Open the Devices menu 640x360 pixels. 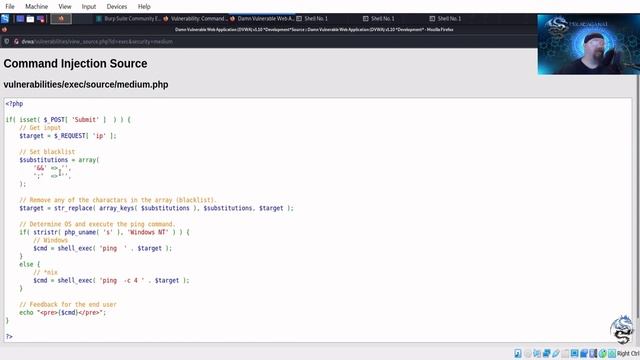(x=117, y=7)
